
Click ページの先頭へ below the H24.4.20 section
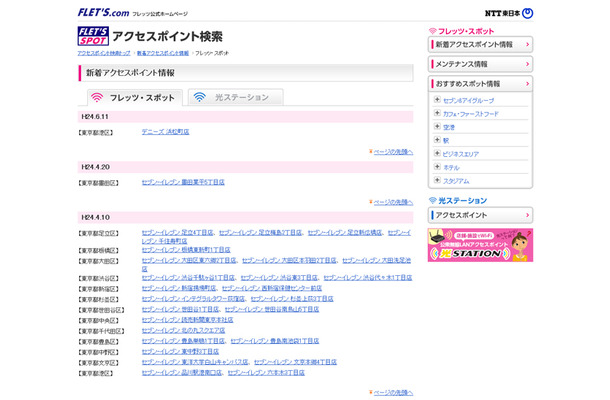(x=393, y=202)
